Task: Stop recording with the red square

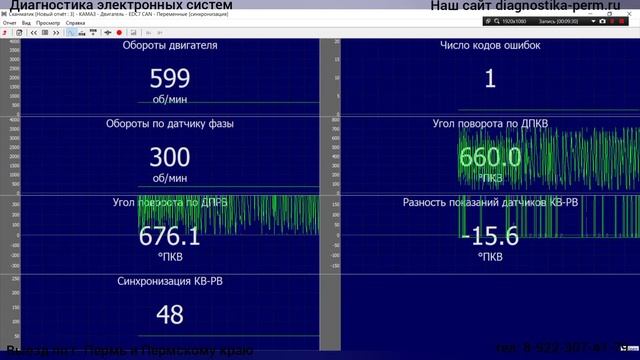Action: (x=622, y=21)
